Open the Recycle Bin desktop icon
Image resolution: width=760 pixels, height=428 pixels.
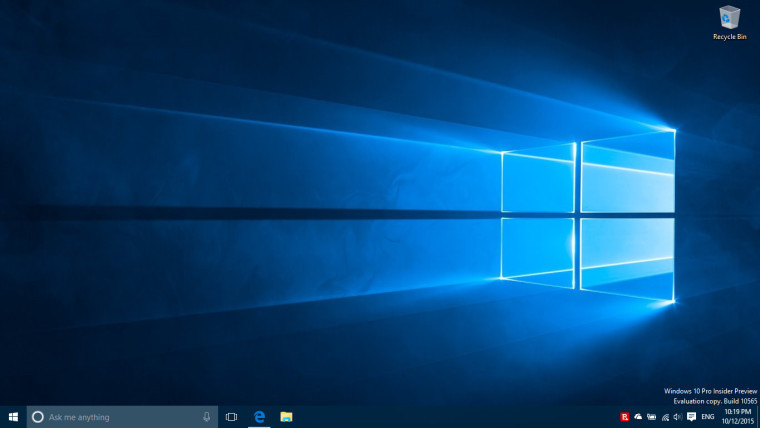729,22
